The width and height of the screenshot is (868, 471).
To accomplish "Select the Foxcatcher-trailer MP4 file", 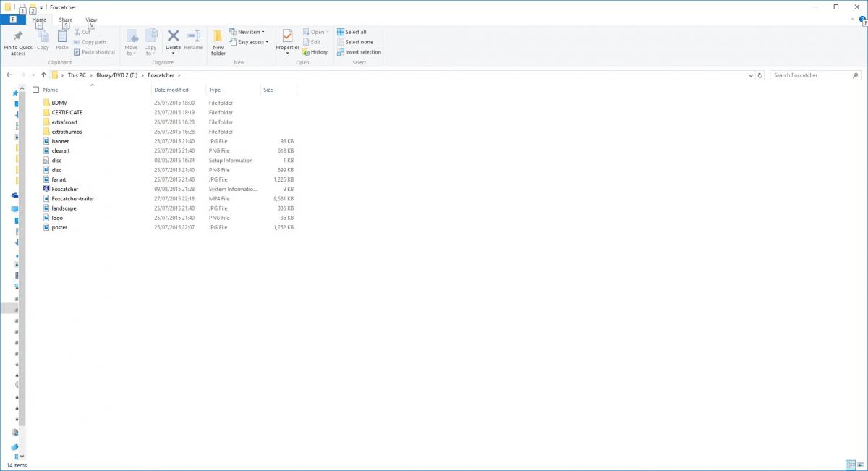I will click(72, 198).
